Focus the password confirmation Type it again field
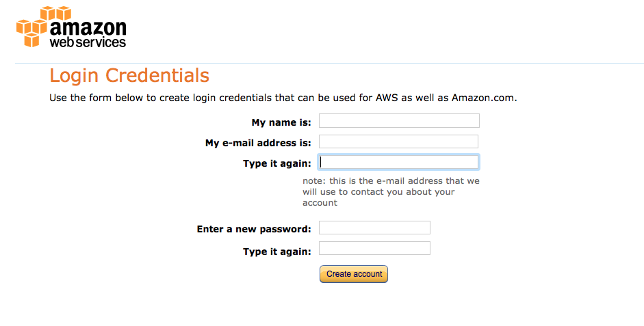The height and width of the screenshot is (326, 644). (374, 248)
